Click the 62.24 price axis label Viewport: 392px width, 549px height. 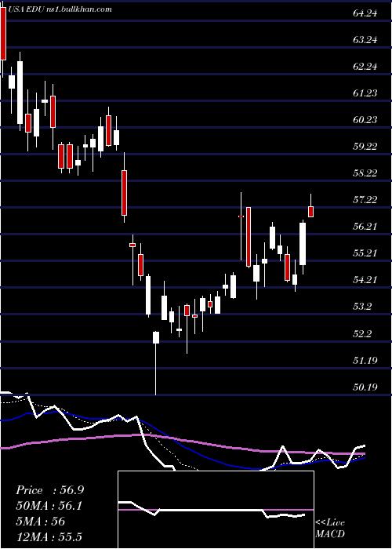[365, 67]
